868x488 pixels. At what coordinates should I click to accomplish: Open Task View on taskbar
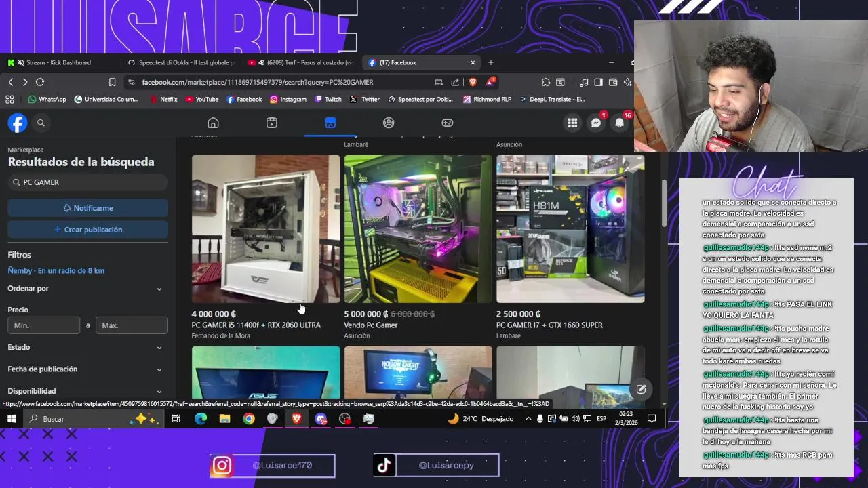[x=176, y=419]
